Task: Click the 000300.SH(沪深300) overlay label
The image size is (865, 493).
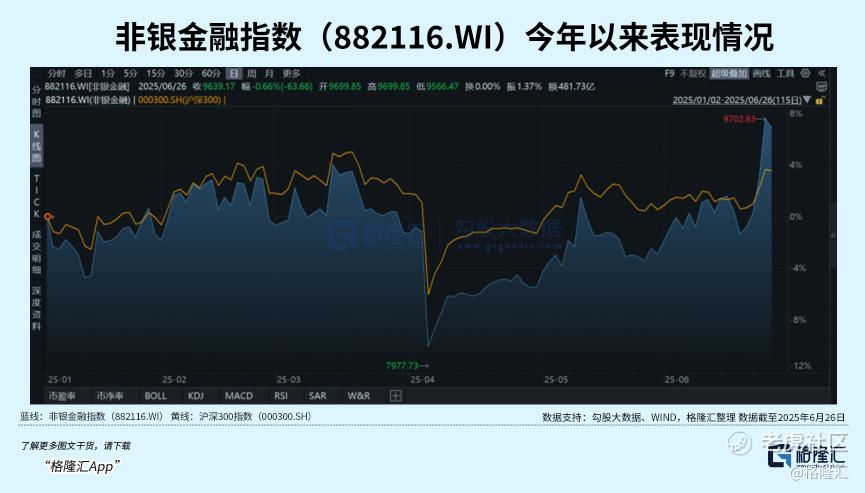Action: pyautogui.click(x=179, y=100)
